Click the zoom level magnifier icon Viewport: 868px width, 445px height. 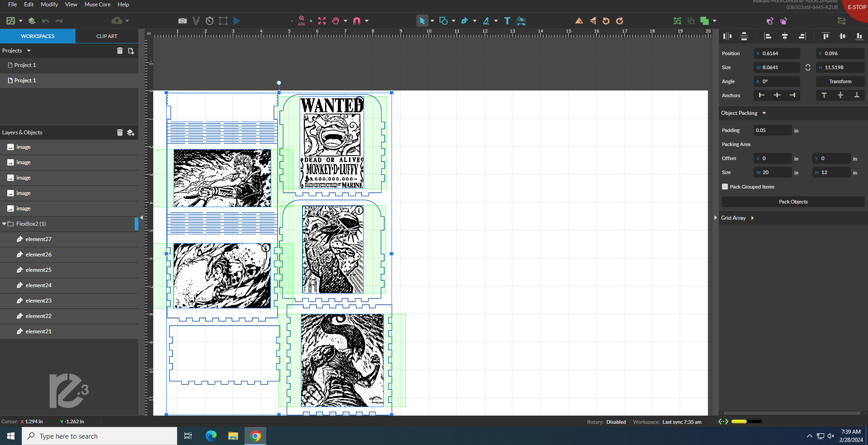click(x=302, y=20)
